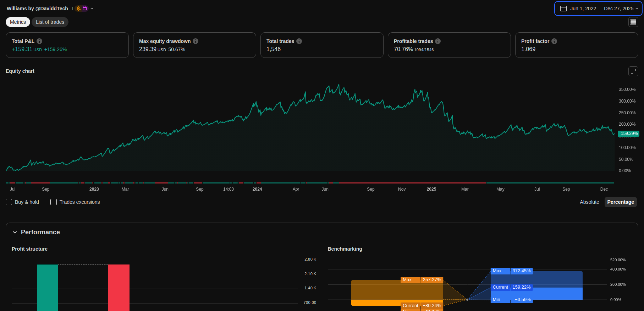Open the date range dropdown

click(x=598, y=9)
